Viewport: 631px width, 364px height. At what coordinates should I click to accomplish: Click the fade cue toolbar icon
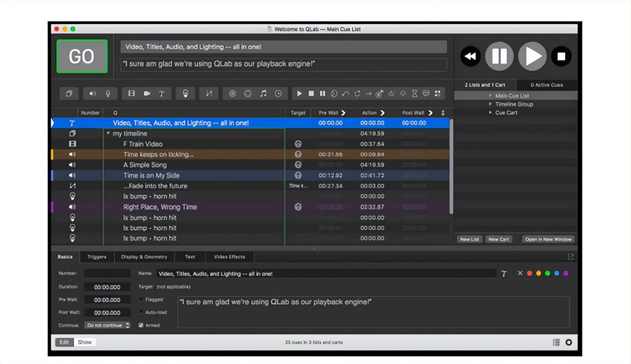[x=209, y=93]
